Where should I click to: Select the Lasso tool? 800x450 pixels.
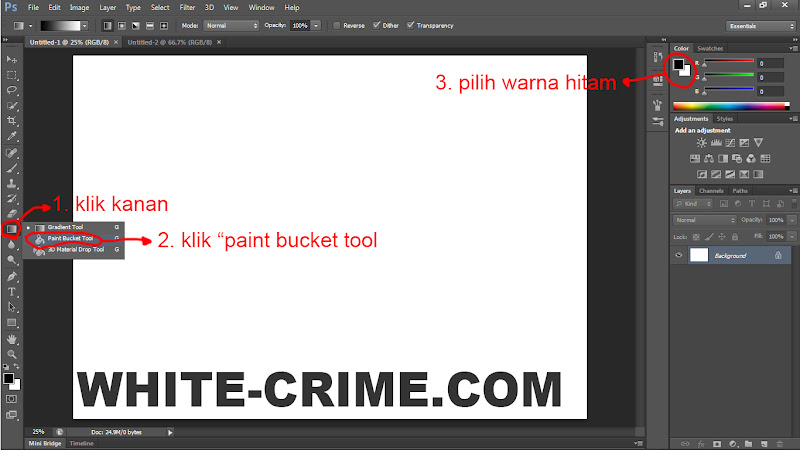click(12, 90)
